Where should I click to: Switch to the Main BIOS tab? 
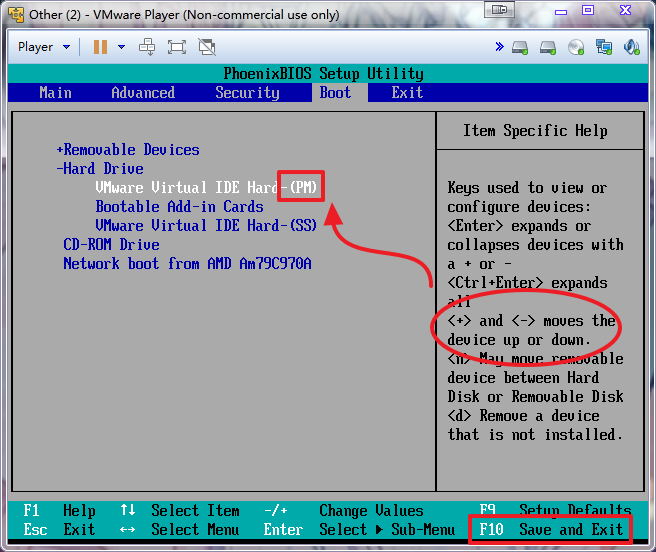click(55, 93)
